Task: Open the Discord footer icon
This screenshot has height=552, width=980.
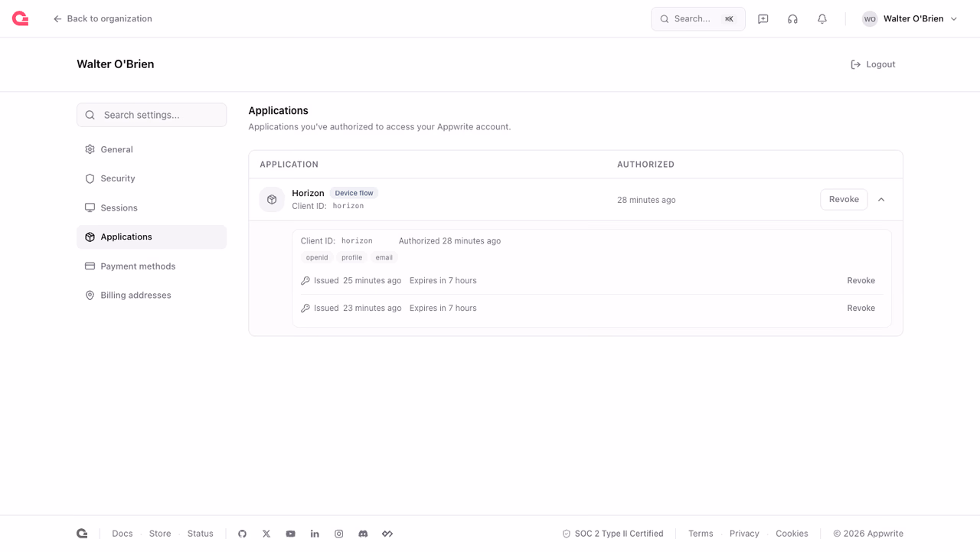Action: (363, 534)
